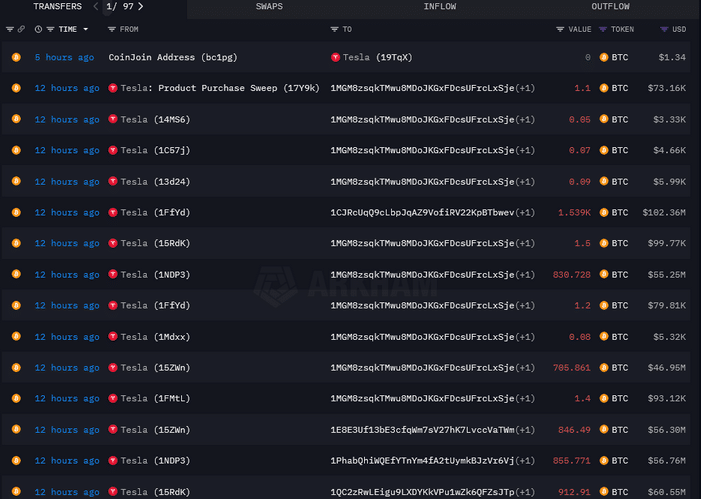
Task: Open the TIME column filter icon
Action: pos(50,29)
